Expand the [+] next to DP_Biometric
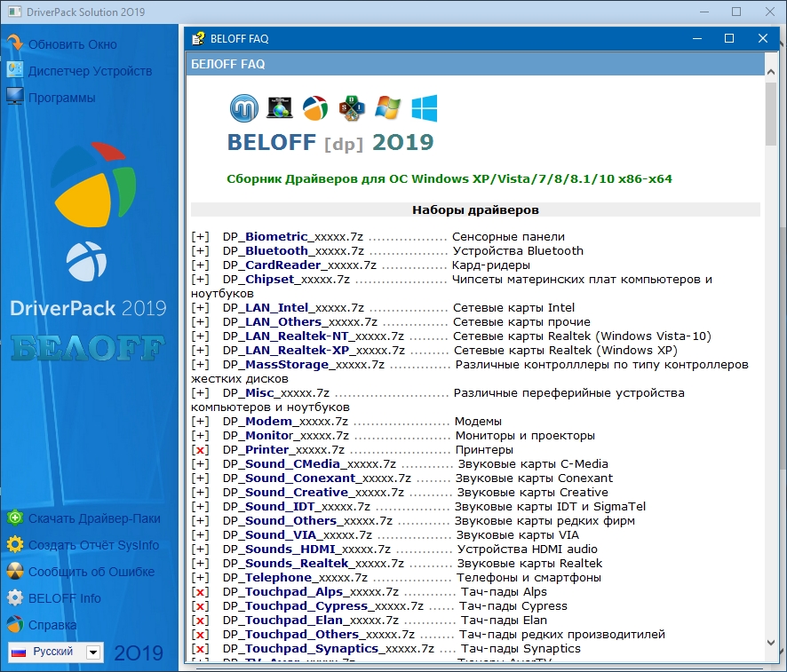 (200, 237)
